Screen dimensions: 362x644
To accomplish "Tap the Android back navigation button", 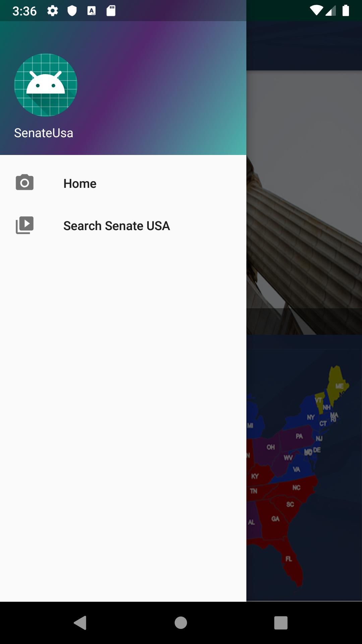I will (80, 623).
